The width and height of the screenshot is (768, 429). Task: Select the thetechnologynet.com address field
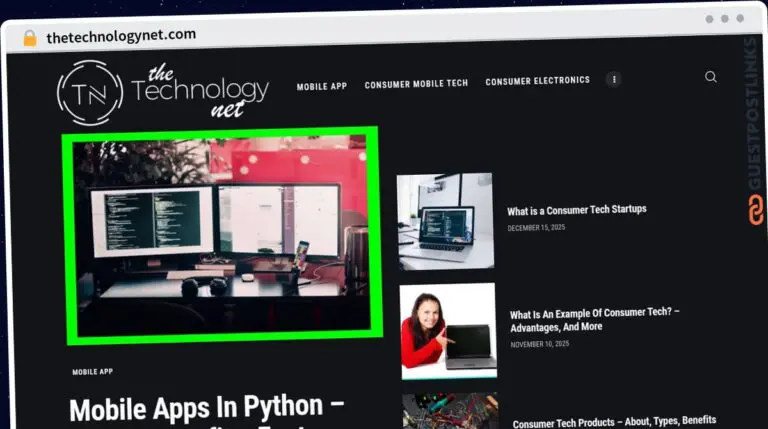(121, 36)
